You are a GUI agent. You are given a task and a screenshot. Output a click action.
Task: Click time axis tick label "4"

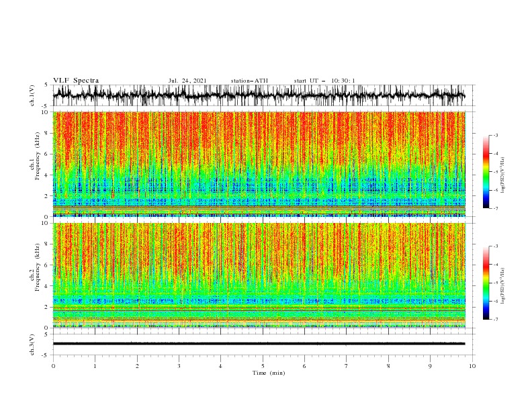(x=221, y=366)
